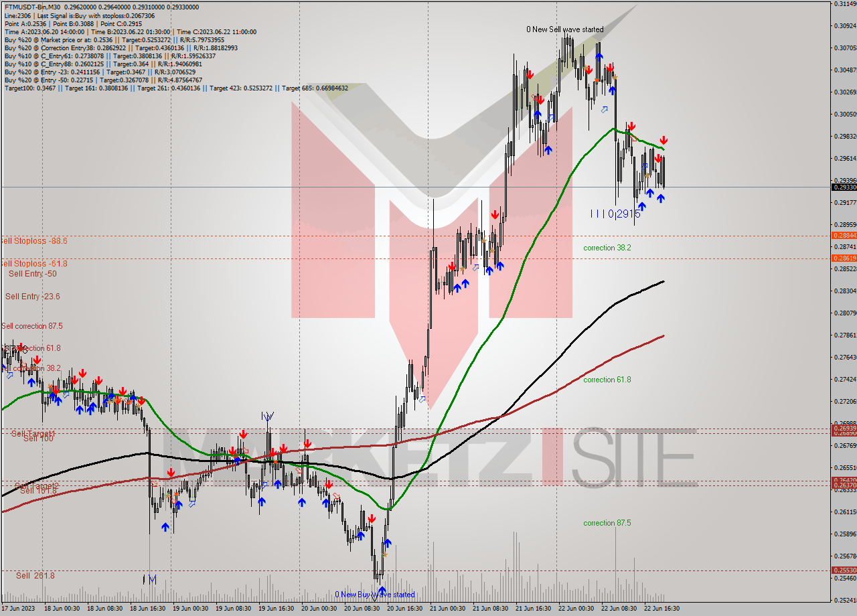The image size is (857, 616).
Task: Select the 'Sell Stoploss -61.8' label
Action: click(x=33, y=264)
